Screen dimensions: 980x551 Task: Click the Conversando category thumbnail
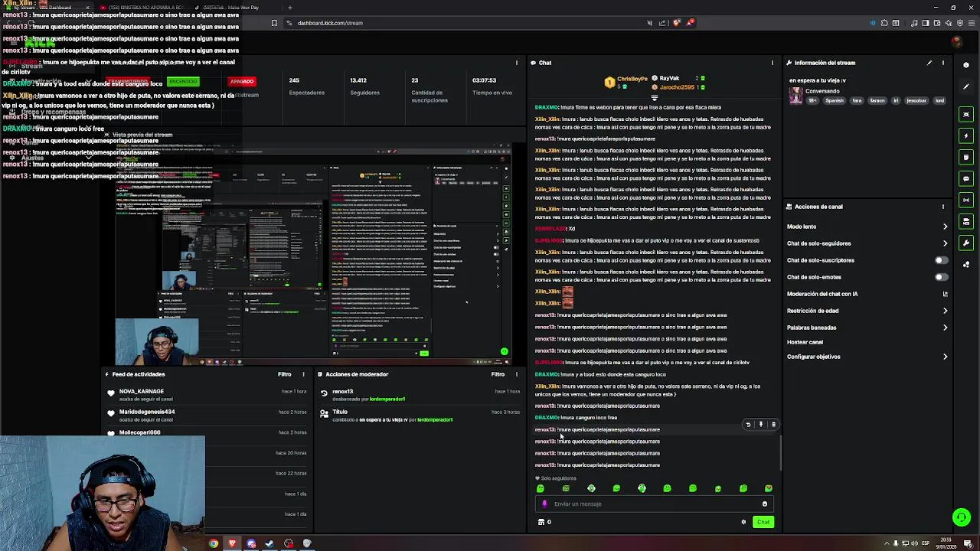(x=796, y=96)
